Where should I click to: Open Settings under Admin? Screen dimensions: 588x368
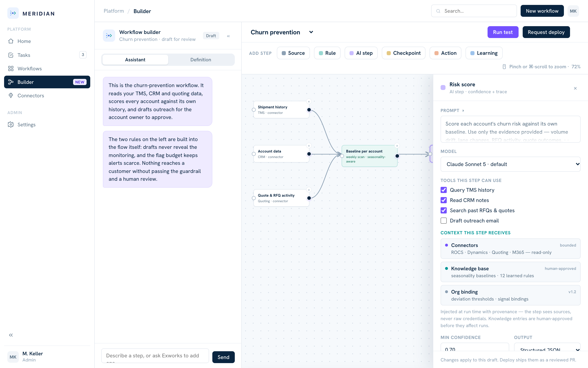click(x=47, y=125)
